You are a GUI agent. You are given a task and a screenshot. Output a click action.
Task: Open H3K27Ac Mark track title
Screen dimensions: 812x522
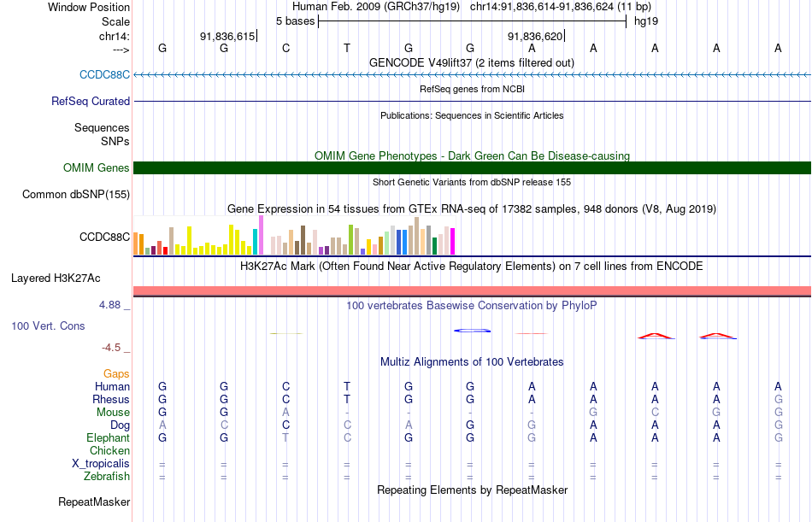click(x=472, y=267)
